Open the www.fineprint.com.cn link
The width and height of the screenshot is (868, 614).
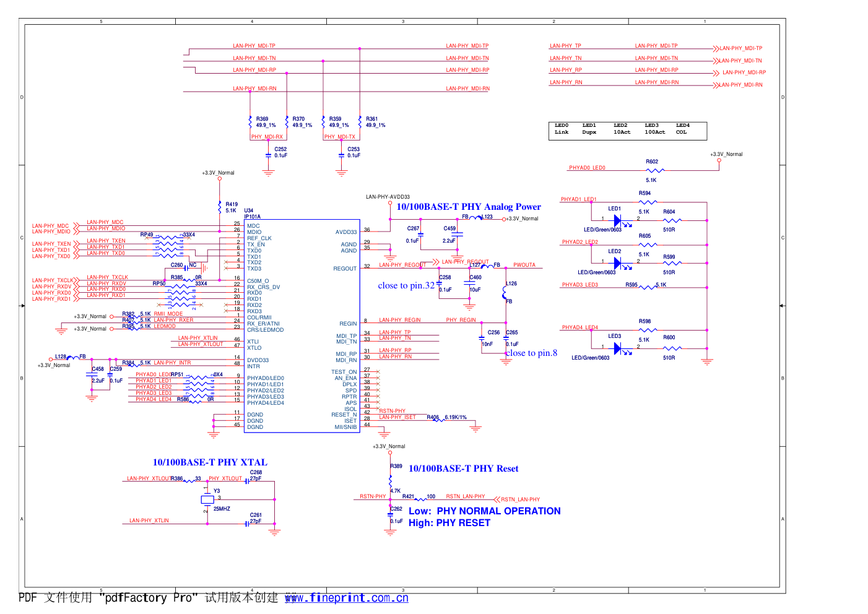[x=346, y=598]
